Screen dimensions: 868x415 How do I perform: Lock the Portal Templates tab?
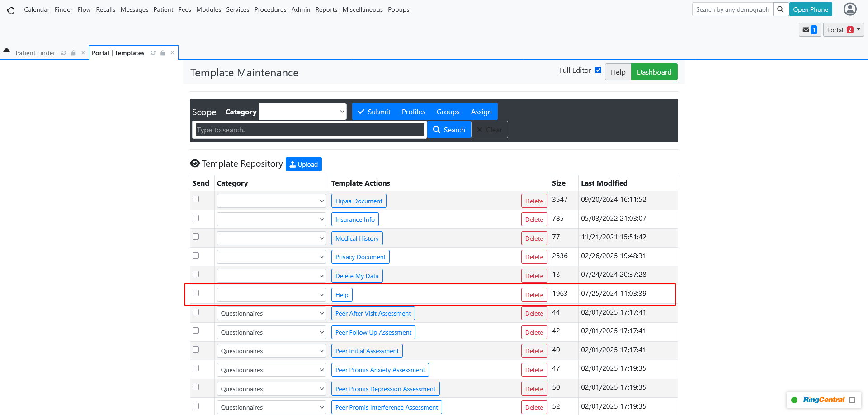(x=163, y=53)
